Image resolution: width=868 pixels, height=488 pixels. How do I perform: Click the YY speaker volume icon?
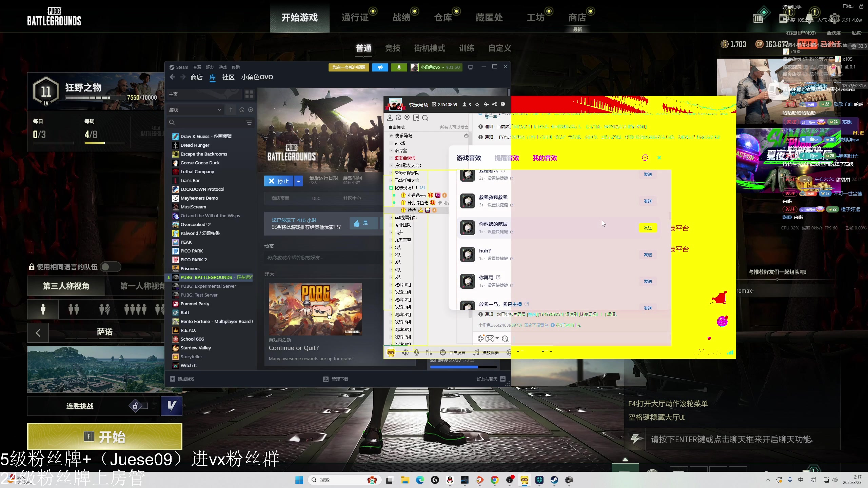(x=405, y=352)
